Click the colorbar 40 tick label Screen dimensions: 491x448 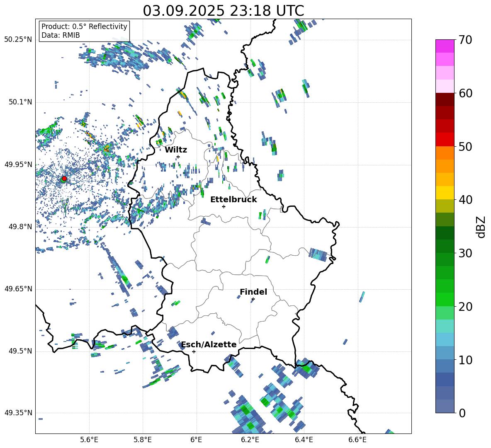tap(465, 200)
